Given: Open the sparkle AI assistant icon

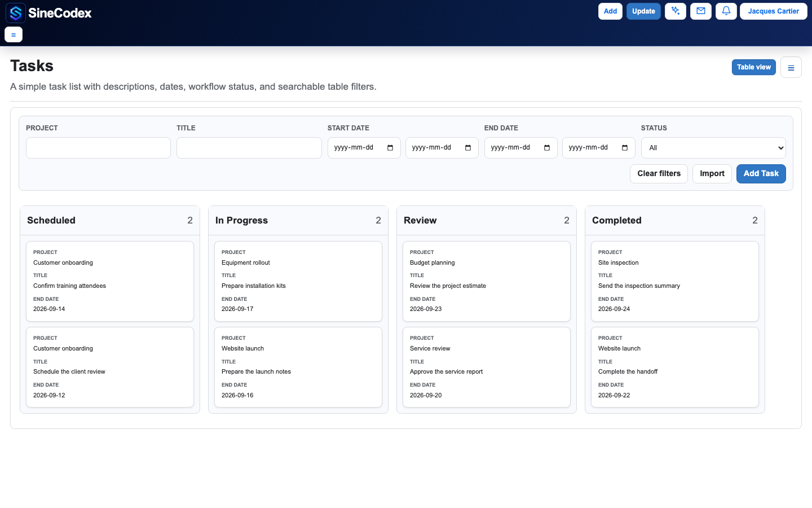Looking at the screenshot, I should click(x=676, y=11).
